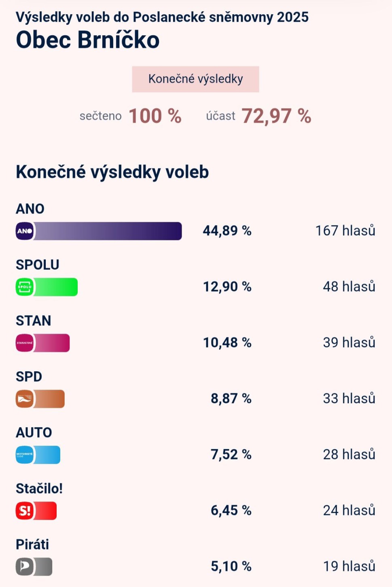Viewport: 392px width, 587px height.
Task: Click the green SPOLU party logo
Action: click(25, 287)
